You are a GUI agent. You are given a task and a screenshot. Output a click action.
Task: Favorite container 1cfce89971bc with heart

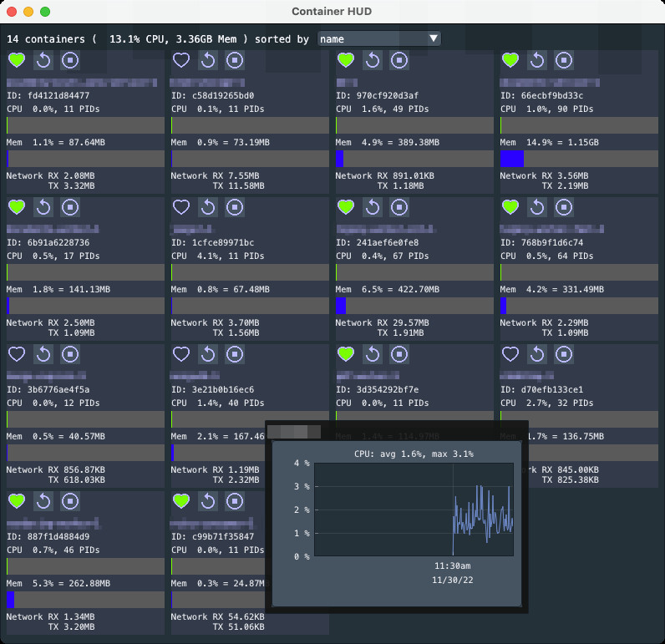click(x=181, y=207)
